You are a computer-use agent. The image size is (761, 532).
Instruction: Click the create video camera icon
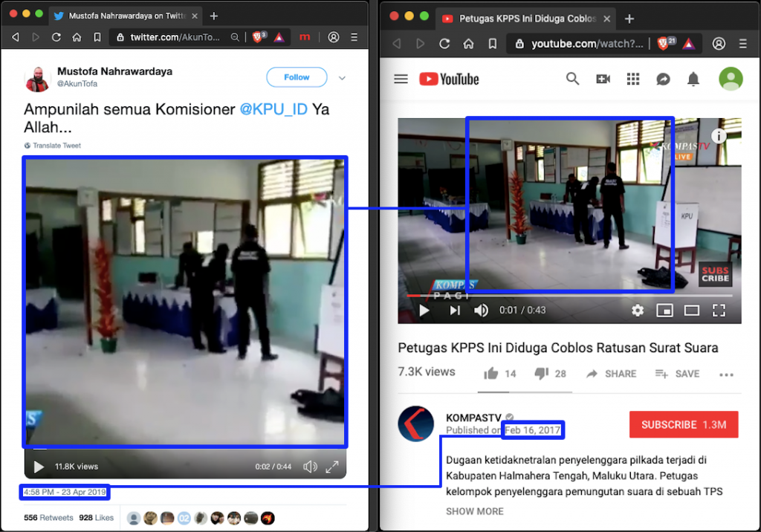click(603, 79)
